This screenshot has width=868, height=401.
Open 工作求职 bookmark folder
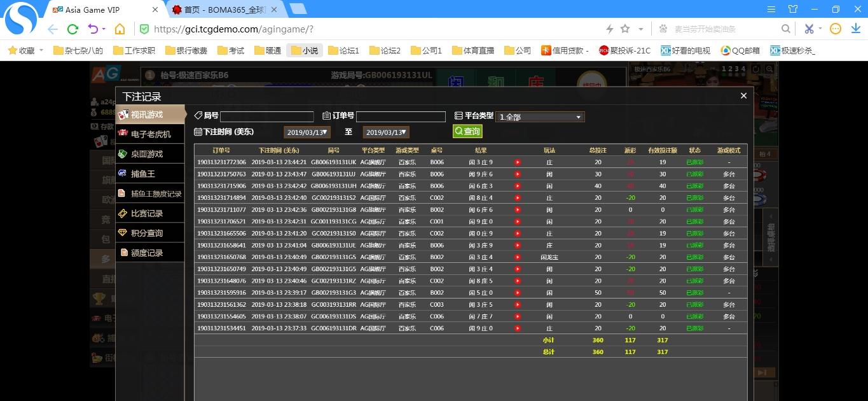point(134,50)
